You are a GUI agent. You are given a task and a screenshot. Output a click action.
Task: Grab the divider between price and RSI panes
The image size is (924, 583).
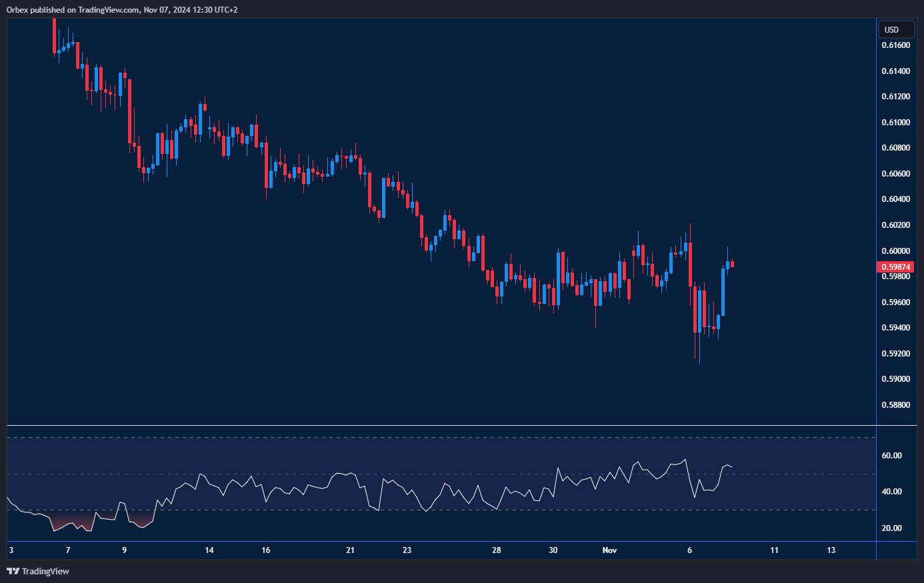[440, 425]
